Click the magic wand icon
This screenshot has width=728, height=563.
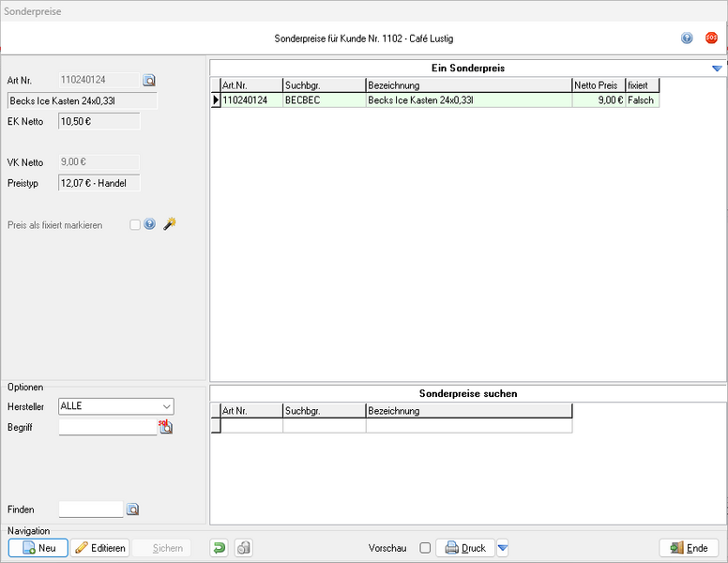point(170,224)
